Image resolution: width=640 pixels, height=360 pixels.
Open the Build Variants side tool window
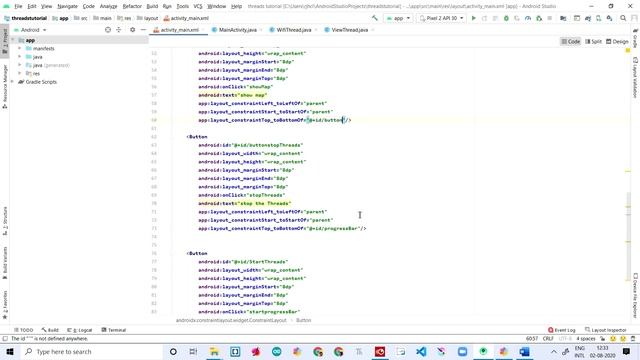[x=5, y=263]
